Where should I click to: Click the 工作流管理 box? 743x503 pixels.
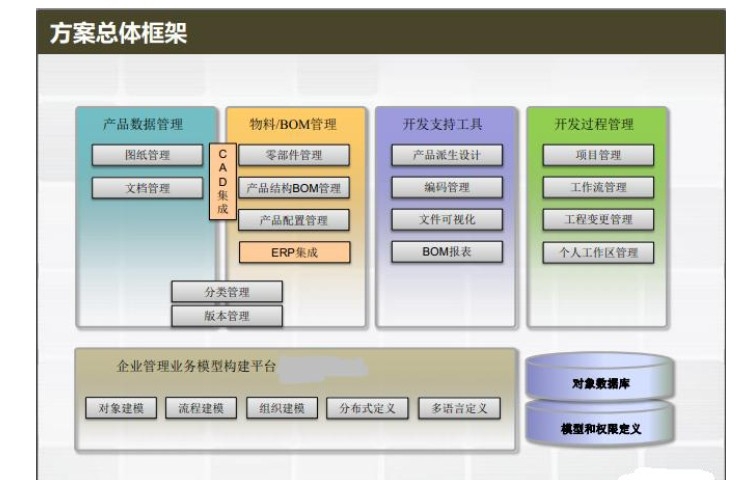(x=598, y=187)
